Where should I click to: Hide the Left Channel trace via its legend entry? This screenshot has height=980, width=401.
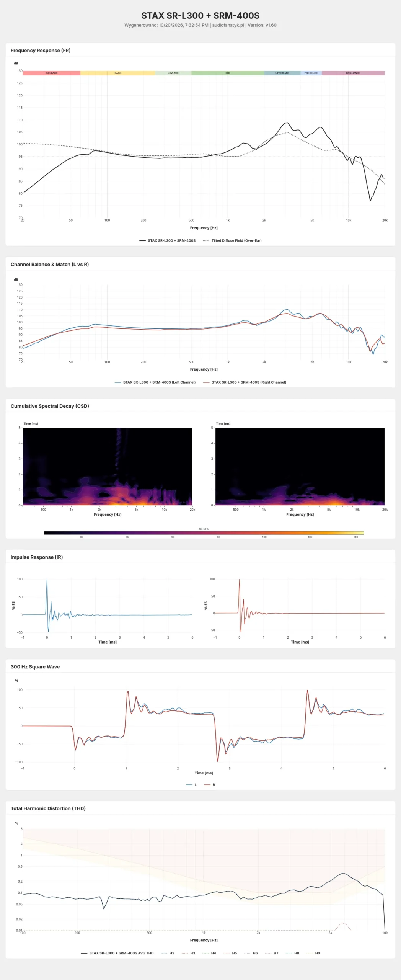pyautogui.click(x=155, y=382)
